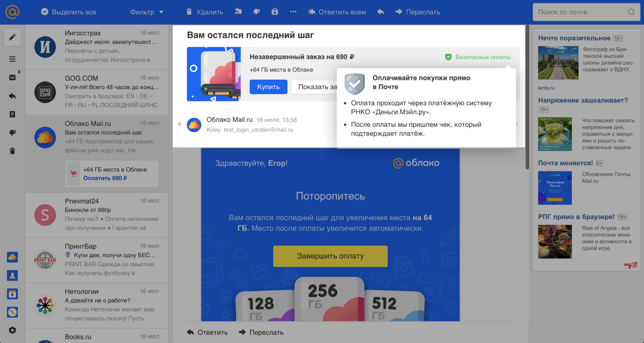Open the discounts percent icon in sidebar

(x=12, y=312)
